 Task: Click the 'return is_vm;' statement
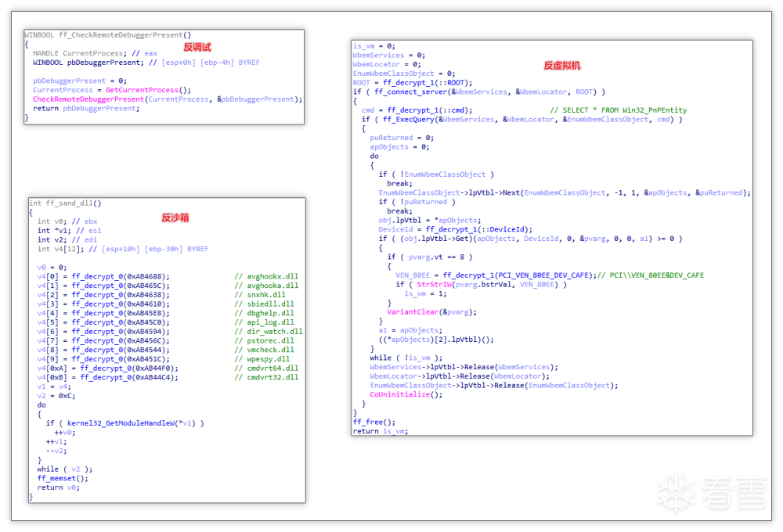pos(381,431)
